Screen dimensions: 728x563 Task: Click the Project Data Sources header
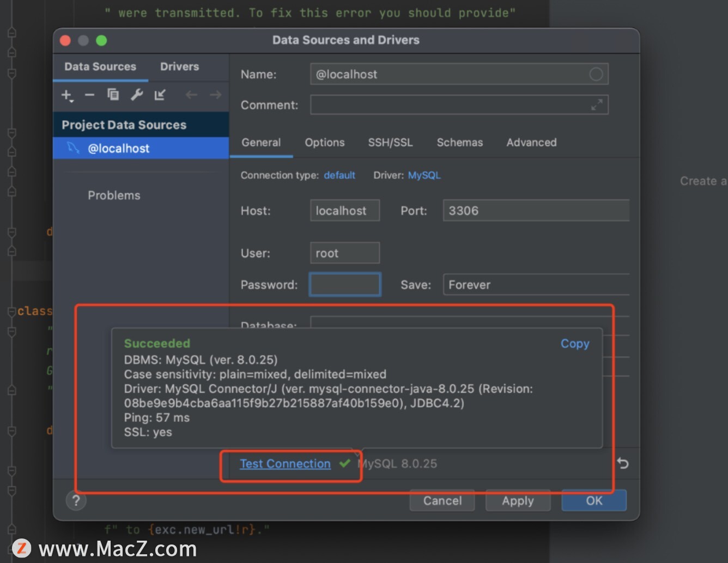141,125
